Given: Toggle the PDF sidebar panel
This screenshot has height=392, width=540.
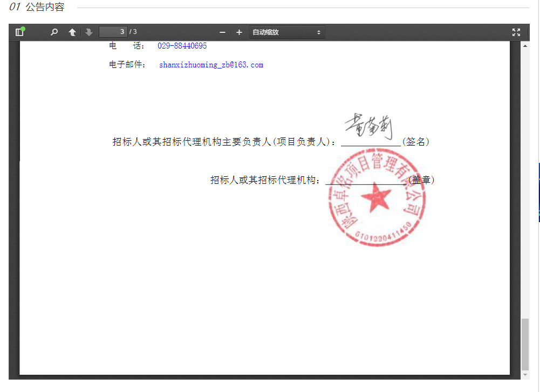Looking at the screenshot, I should tap(20, 32).
